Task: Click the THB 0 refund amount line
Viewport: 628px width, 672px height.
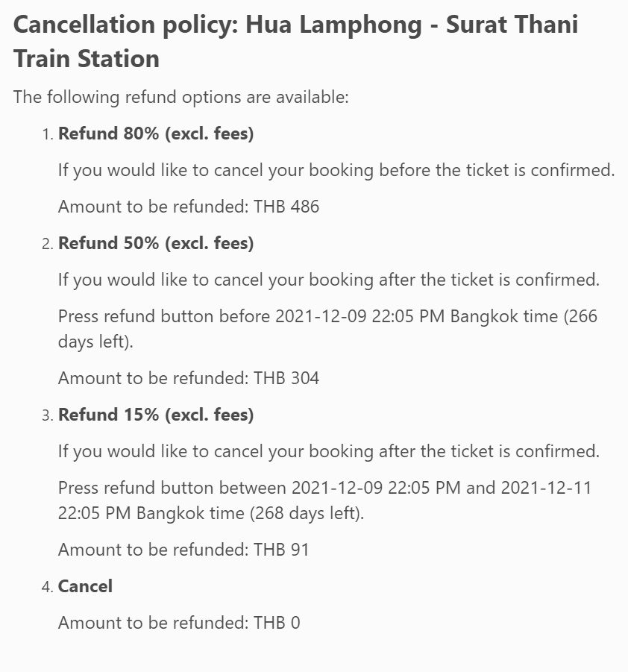Action: click(x=179, y=623)
